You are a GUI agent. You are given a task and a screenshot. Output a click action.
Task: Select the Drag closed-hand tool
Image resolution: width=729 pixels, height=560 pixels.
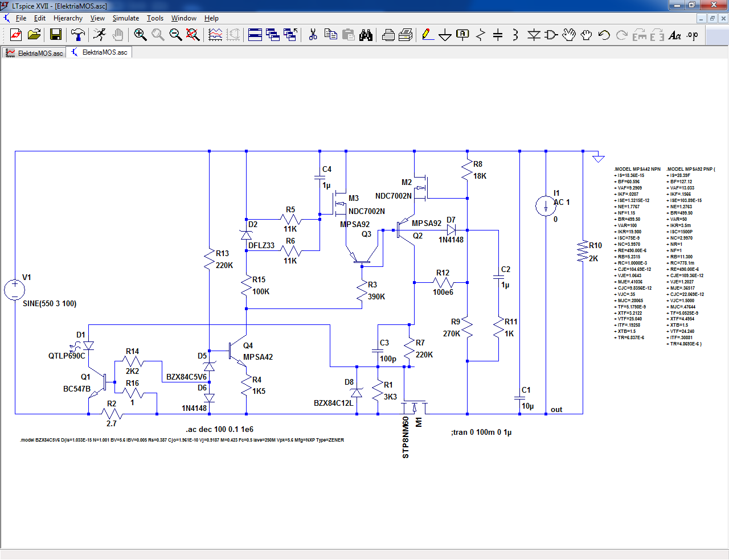[587, 35]
